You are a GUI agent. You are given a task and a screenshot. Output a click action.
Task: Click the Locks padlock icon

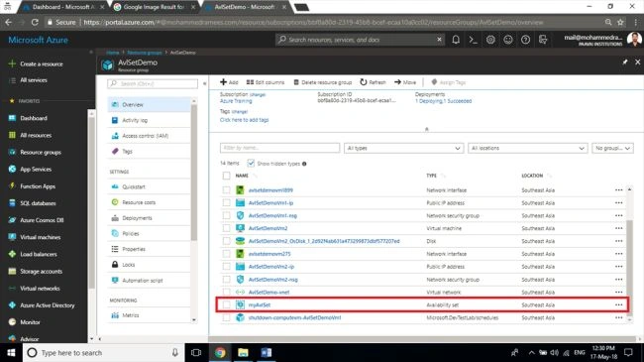click(x=115, y=265)
